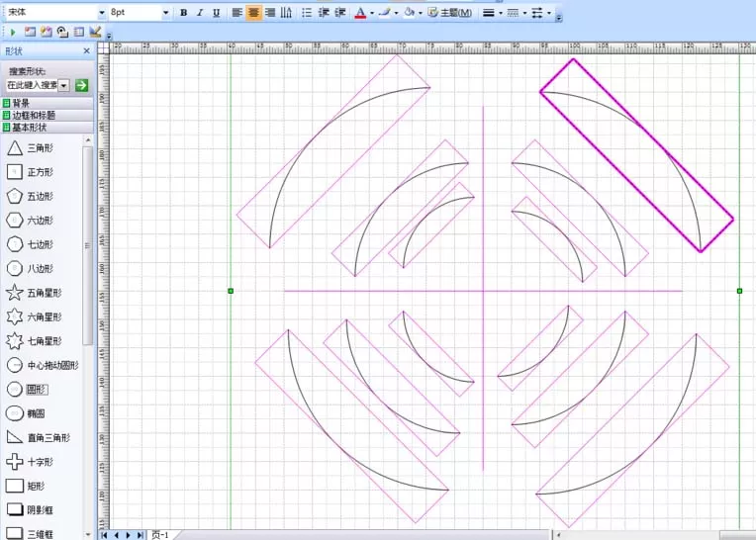This screenshot has height=540, width=756.
Task: Open fill color dropdown arrow
Action: tap(421, 13)
